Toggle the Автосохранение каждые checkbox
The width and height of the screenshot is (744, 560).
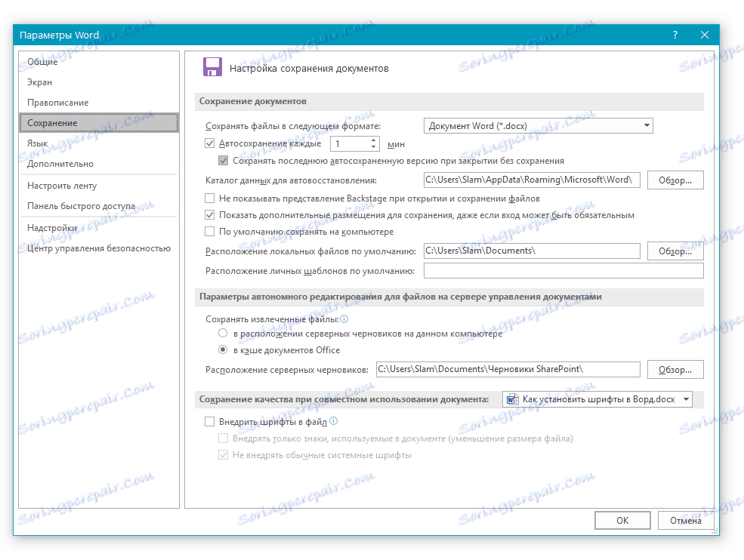[209, 143]
